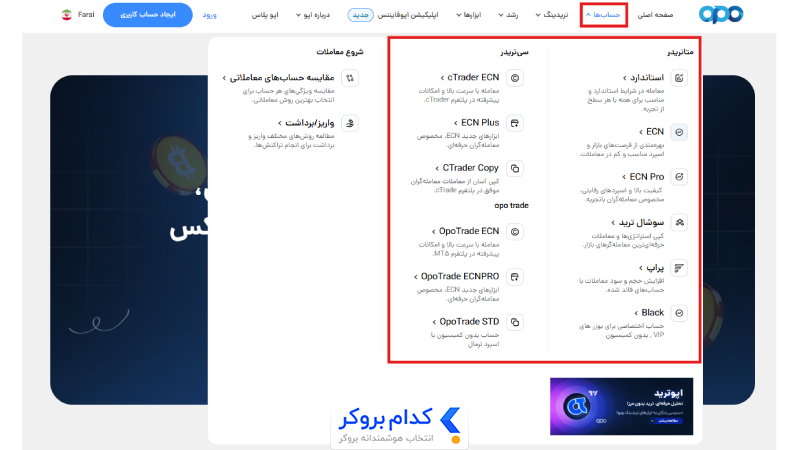
Task: Click the icon beside OpoTrade STD
Action: pyautogui.click(x=515, y=322)
